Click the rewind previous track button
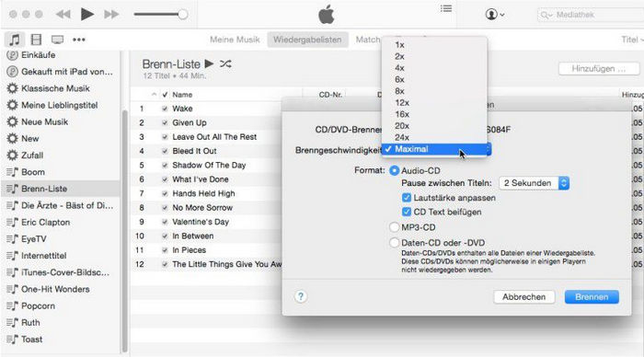This screenshot has height=357, width=644. click(x=63, y=15)
